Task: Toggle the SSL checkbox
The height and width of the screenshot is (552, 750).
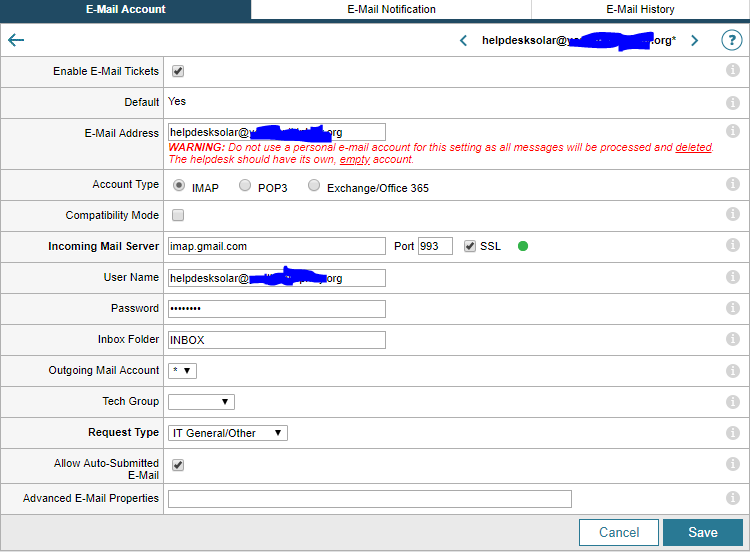Action: pyautogui.click(x=470, y=246)
